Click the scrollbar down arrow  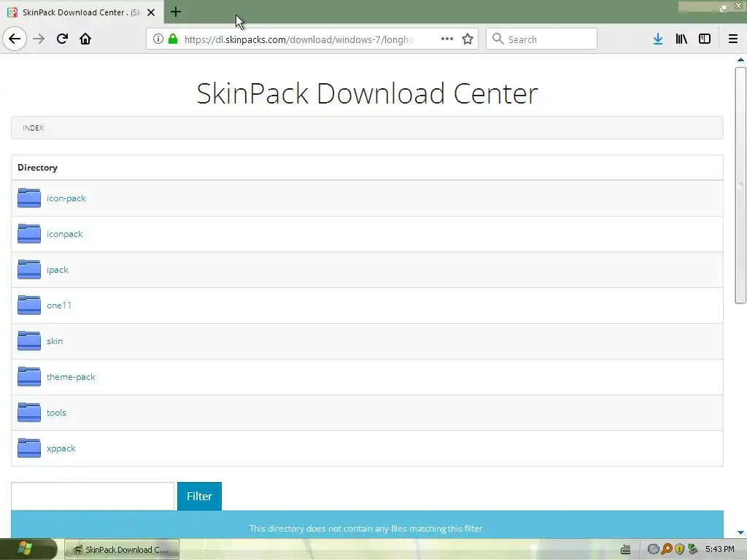[x=740, y=532]
